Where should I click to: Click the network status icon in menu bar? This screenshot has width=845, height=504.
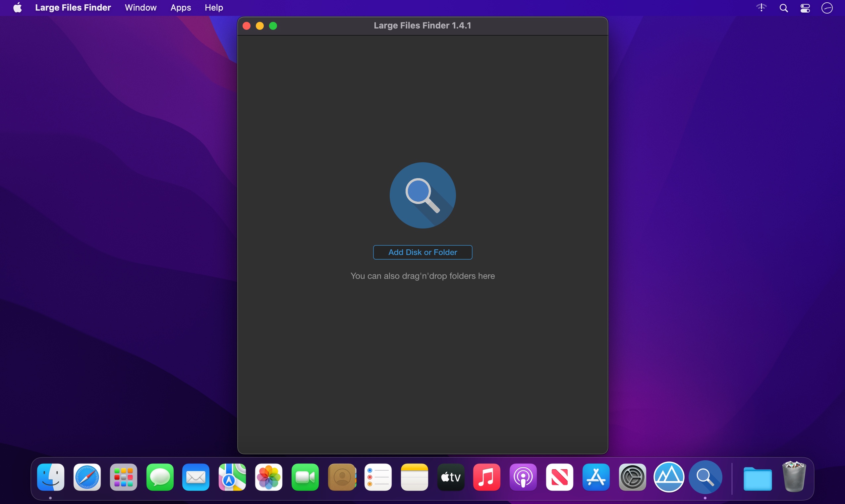pyautogui.click(x=761, y=8)
